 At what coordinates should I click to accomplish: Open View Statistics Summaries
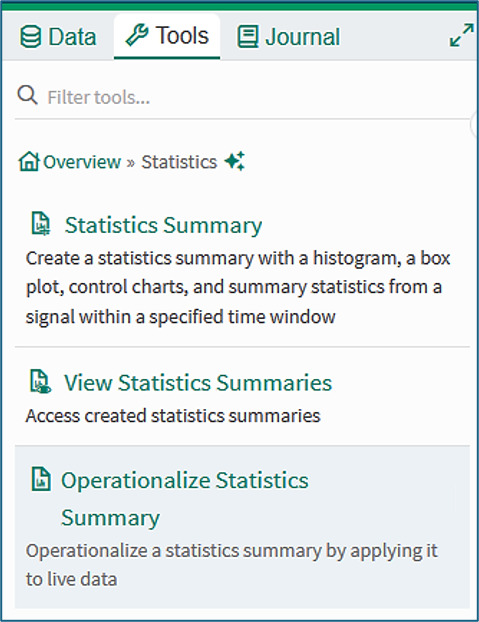point(198,383)
